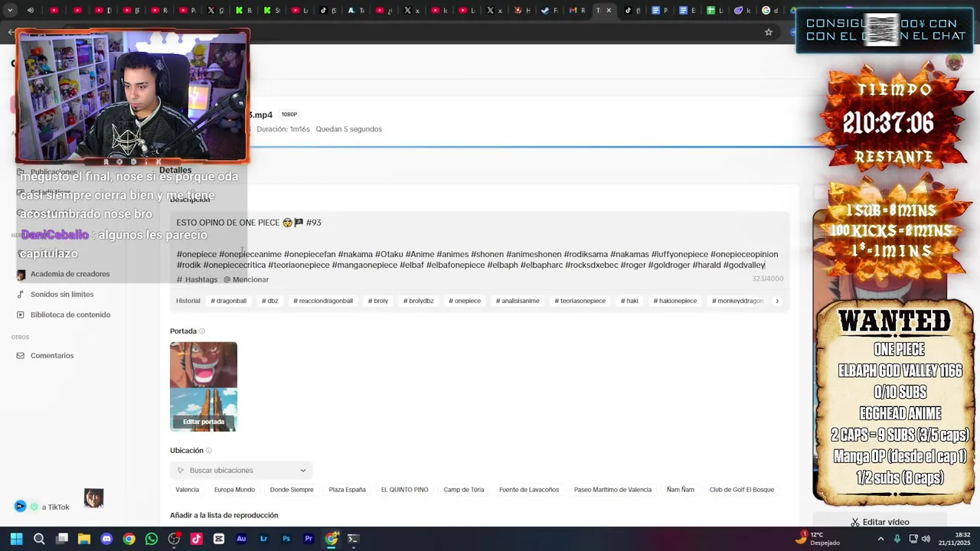
Task: Open the Detalles tab
Action: coord(175,170)
